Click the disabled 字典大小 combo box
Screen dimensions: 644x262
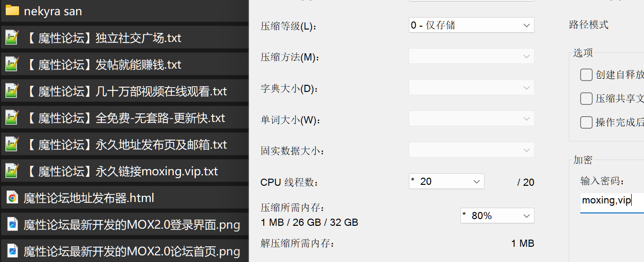(x=472, y=88)
